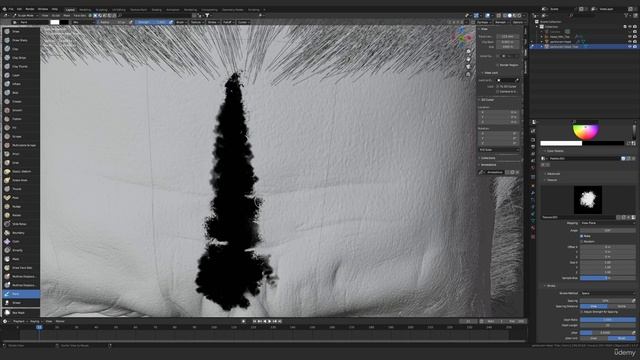The image size is (640, 360).
Task: Select the Grab brush
Action: pyautogui.click(x=21, y=163)
